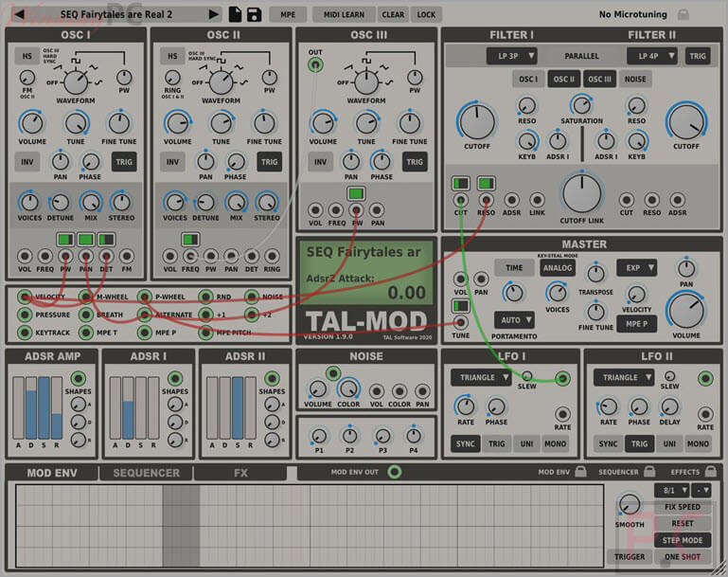This screenshot has width=728, height=577.
Task: Click the Velocity modulation output jack
Action: (25, 297)
